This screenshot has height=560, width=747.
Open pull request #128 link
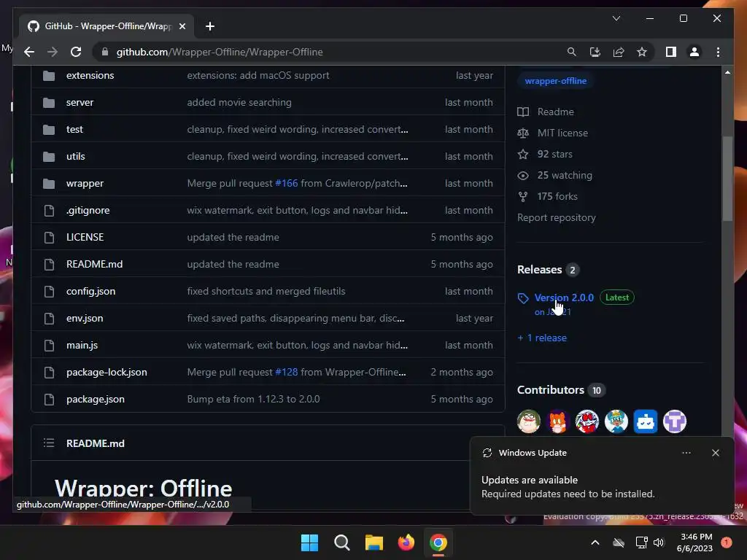[286, 372]
